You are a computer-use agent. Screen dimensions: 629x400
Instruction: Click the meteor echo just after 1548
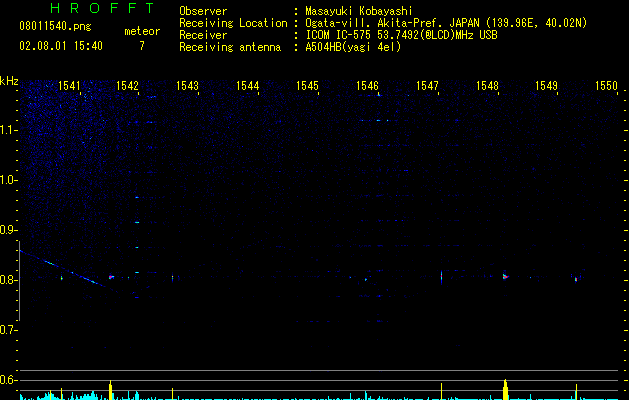click(x=505, y=276)
